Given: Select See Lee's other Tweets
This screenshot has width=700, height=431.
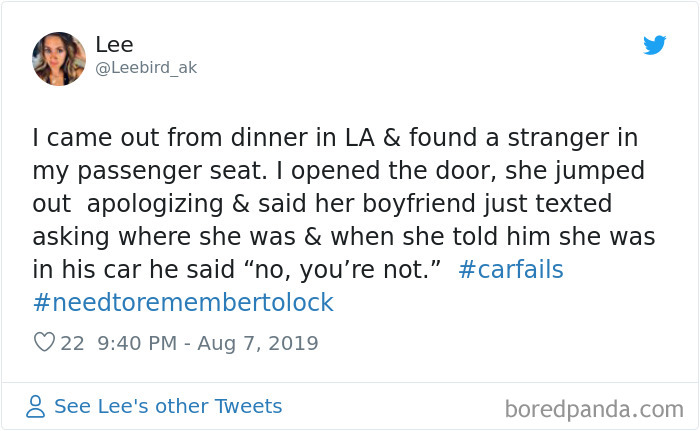Looking at the screenshot, I should click(x=167, y=406).
